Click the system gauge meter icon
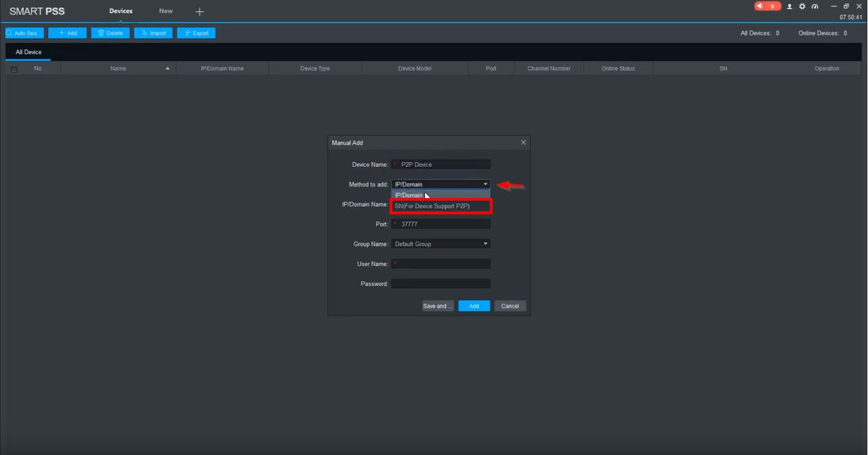The image size is (868, 455). click(815, 6)
